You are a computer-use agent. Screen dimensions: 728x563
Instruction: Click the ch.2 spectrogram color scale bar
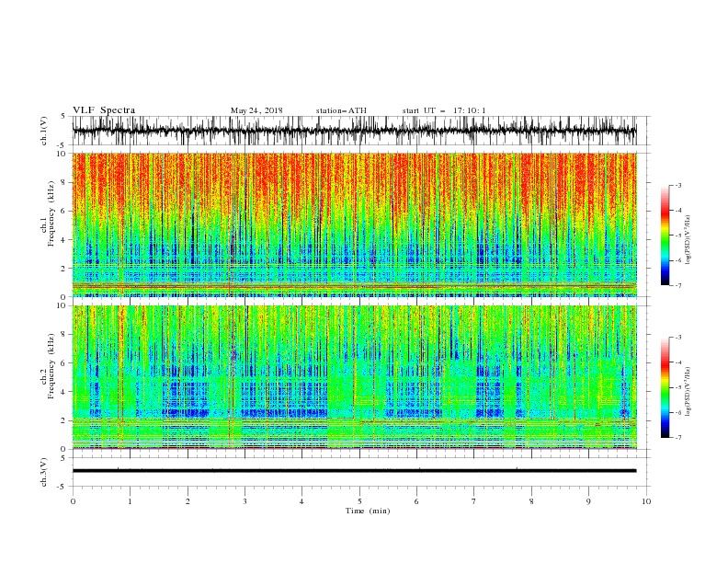pyautogui.click(x=665, y=387)
